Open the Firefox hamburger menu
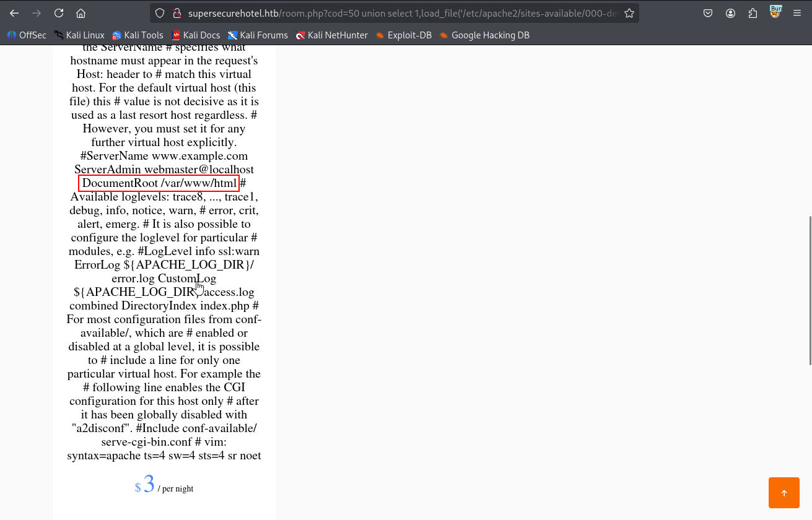Screen dimensions: 812x520 797,13
